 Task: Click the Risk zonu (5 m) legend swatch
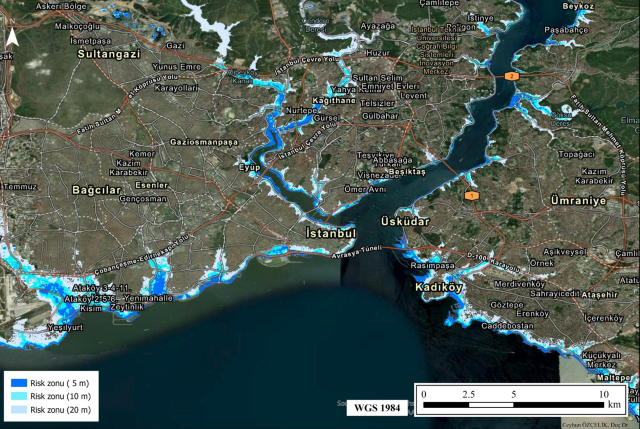click(x=15, y=382)
